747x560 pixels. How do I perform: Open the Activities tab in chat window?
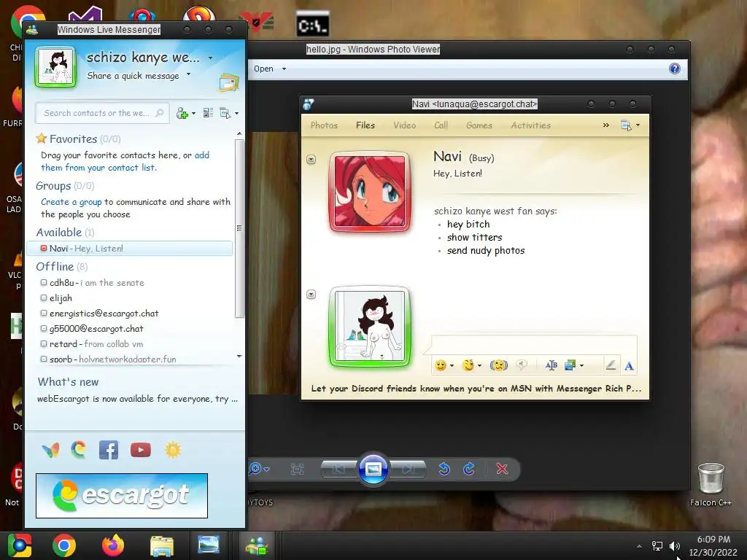click(531, 125)
